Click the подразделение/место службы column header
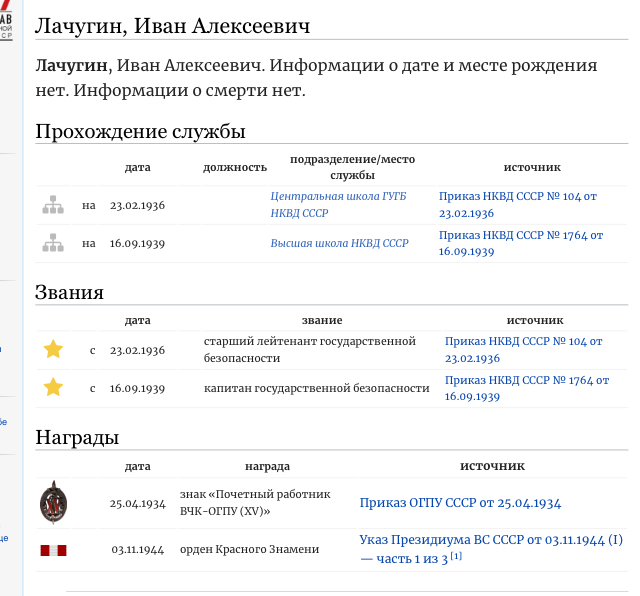Screen dimensions: 640x596 (353, 167)
